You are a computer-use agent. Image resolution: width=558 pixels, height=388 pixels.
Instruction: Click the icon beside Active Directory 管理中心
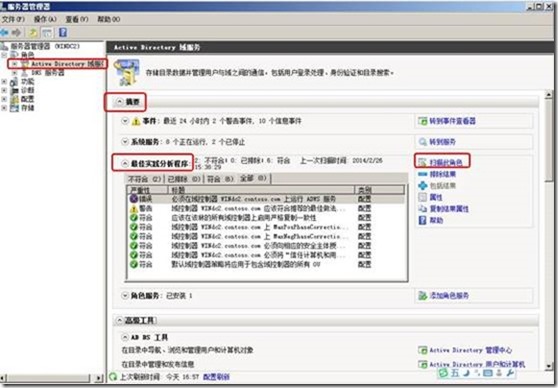[422, 350]
